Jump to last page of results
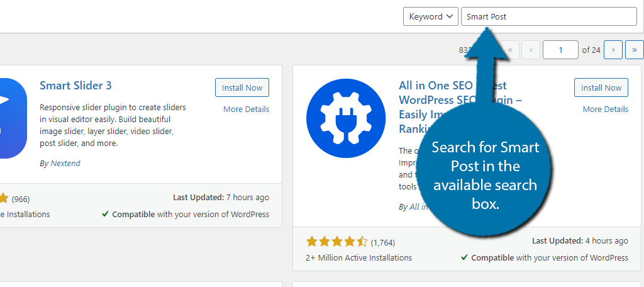The width and height of the screenshot is (644, 287). [635, 50]
